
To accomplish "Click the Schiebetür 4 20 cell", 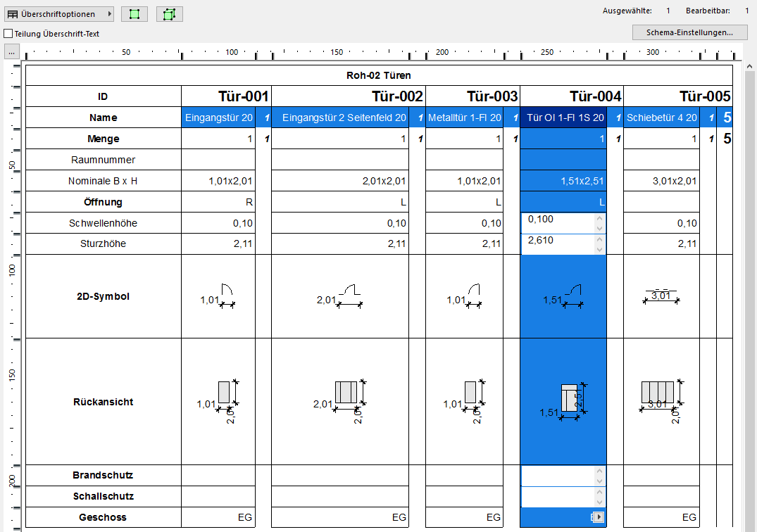I will coord(661,118).
